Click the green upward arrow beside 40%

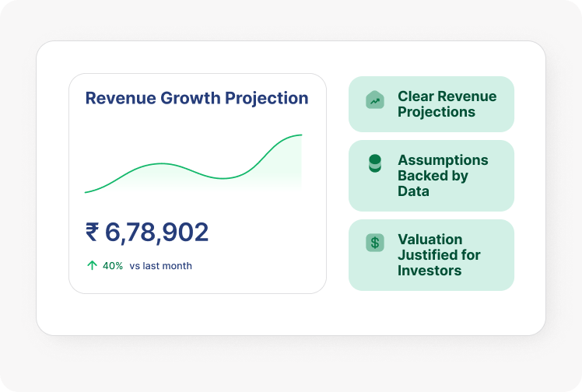tap(92, 265)
